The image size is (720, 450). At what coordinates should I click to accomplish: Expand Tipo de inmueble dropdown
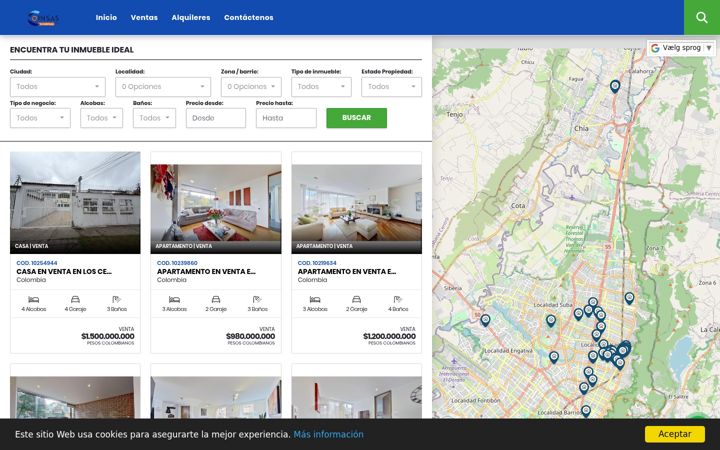click(x=321, y=87)
